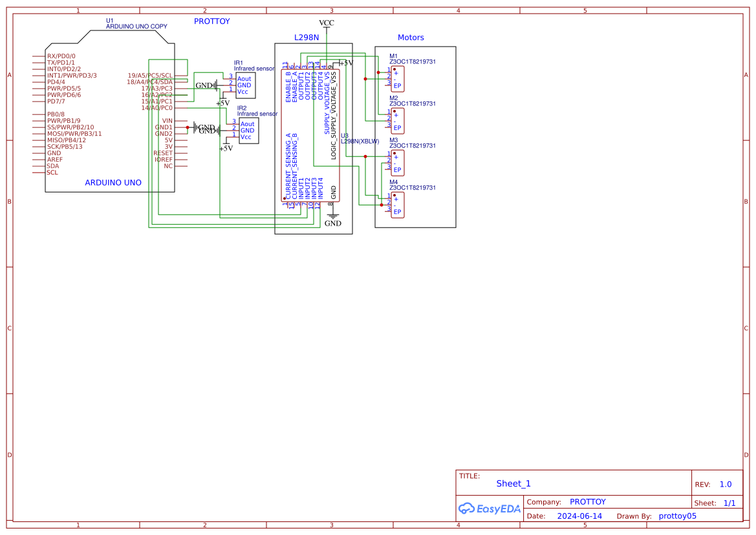756x535 pixels.
Task: Click the +5V power flag under IR1
Action: click(222, 101)
